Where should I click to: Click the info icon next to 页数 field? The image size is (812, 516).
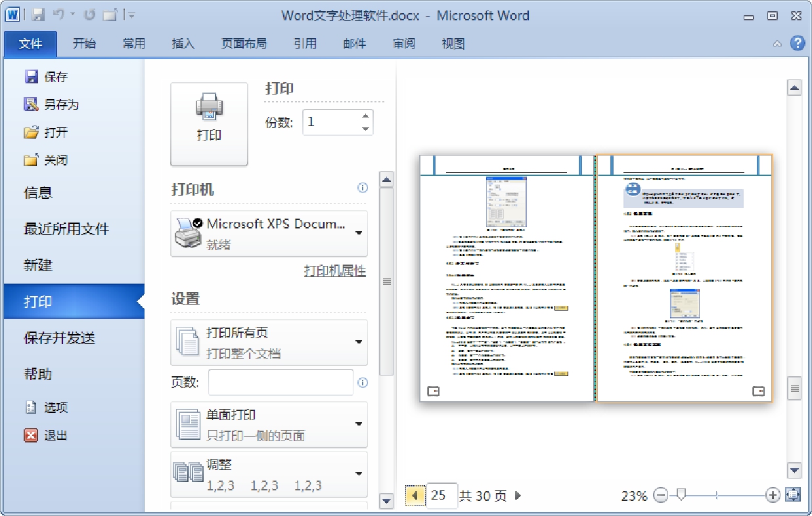coord(362,383)
